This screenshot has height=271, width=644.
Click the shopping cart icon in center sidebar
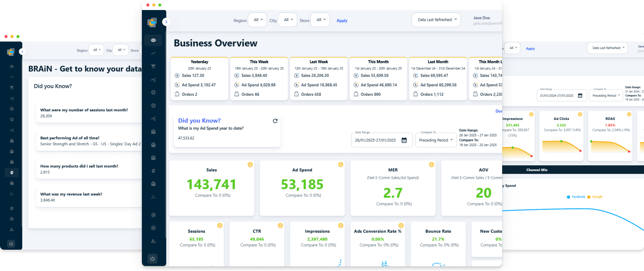point(153,66)
